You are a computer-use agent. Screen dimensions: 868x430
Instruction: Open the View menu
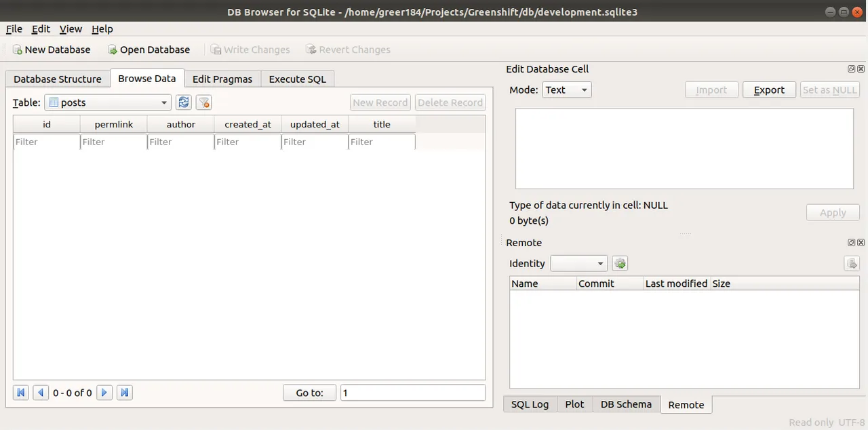[71, 29]
